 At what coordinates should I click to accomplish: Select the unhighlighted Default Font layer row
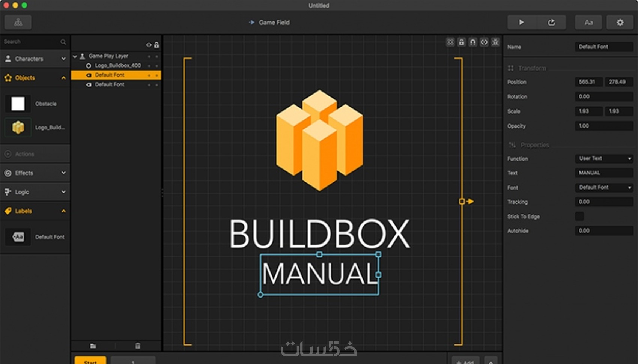[x=116, y=84]
